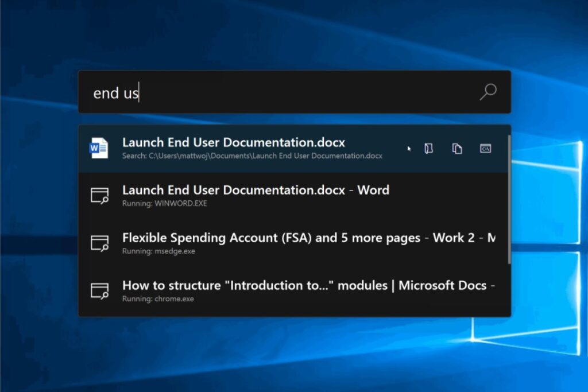Screen dimensions: 588x392
Task: Copy path of Launch End User Documentation.docx
Action: [x=457, y=149]
